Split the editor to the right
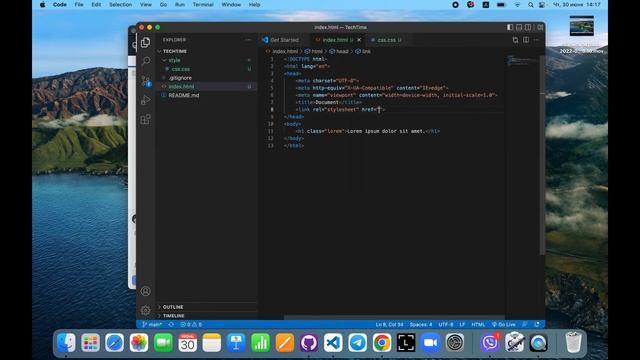This screenshot has width=640, height=360. tap(526, 40)
